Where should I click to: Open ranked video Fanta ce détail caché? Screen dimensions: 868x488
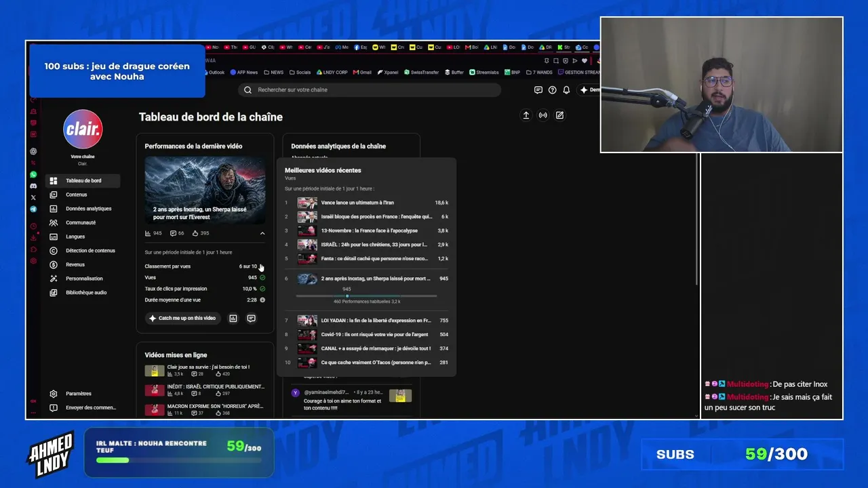click(x=366, y=258)
